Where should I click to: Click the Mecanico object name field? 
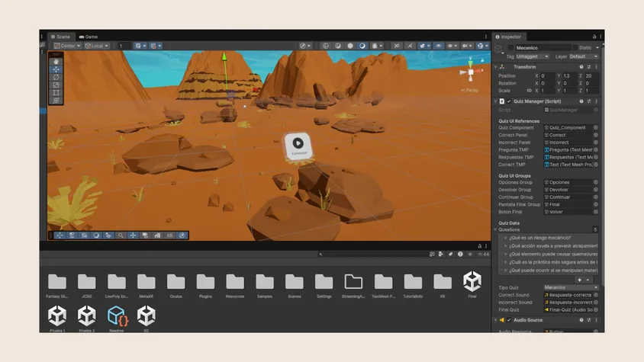(x=543, y=48)
